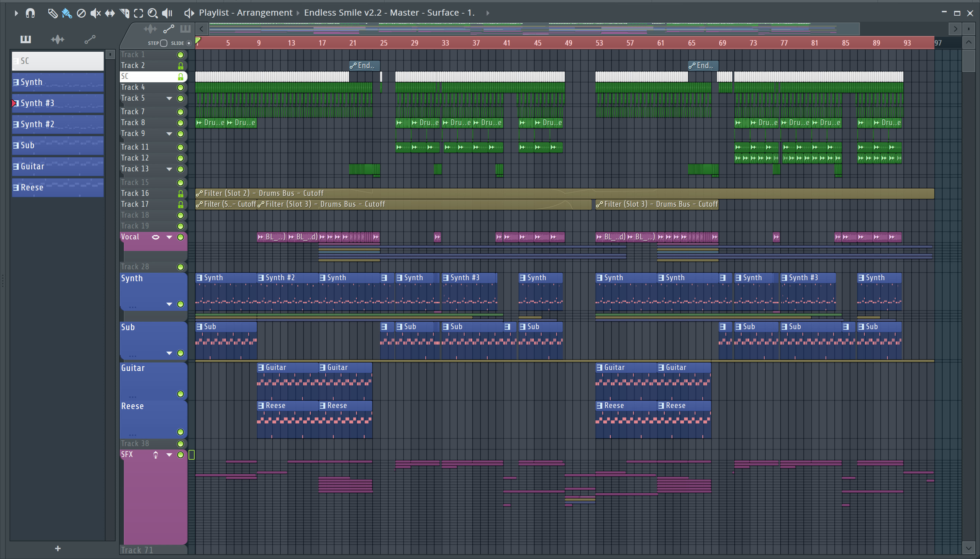This screenshot has height=559, width=980.
Task: Select the Slice tool icon
Action: [x=124, y=14]
